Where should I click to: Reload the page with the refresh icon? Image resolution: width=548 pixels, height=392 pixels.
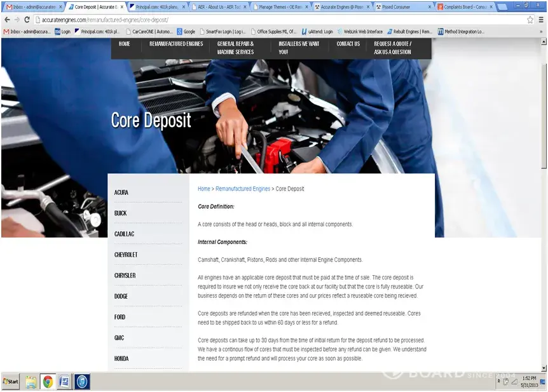(27, 20)
